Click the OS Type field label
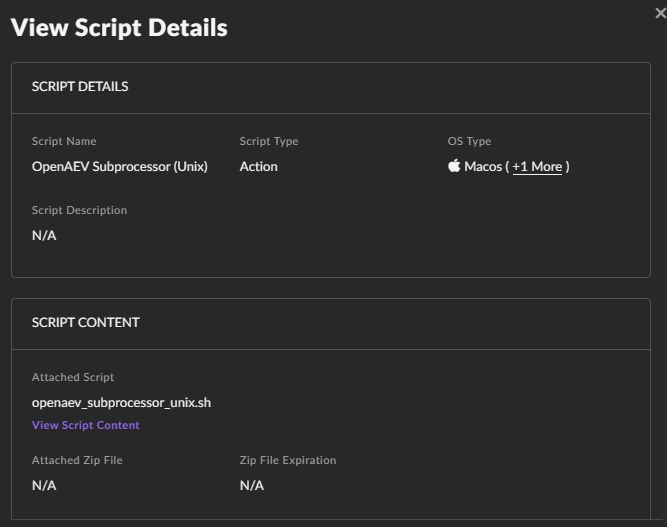 [469, 142]
